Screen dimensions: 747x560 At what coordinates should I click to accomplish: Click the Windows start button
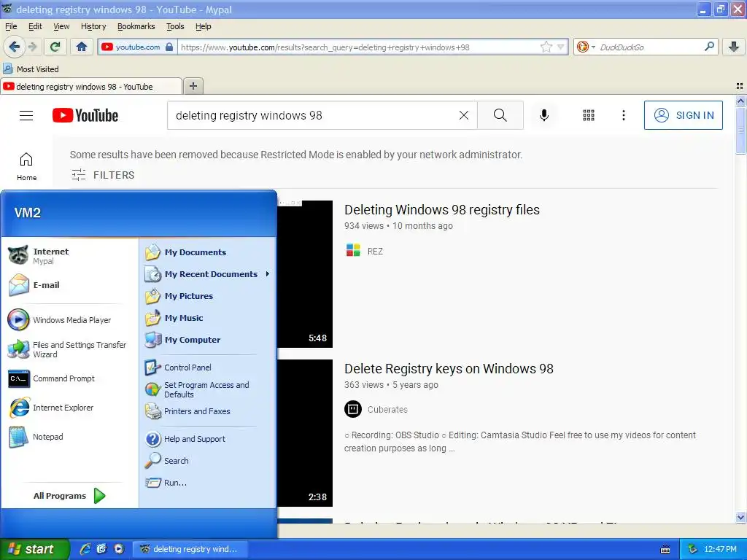point(34,549)
